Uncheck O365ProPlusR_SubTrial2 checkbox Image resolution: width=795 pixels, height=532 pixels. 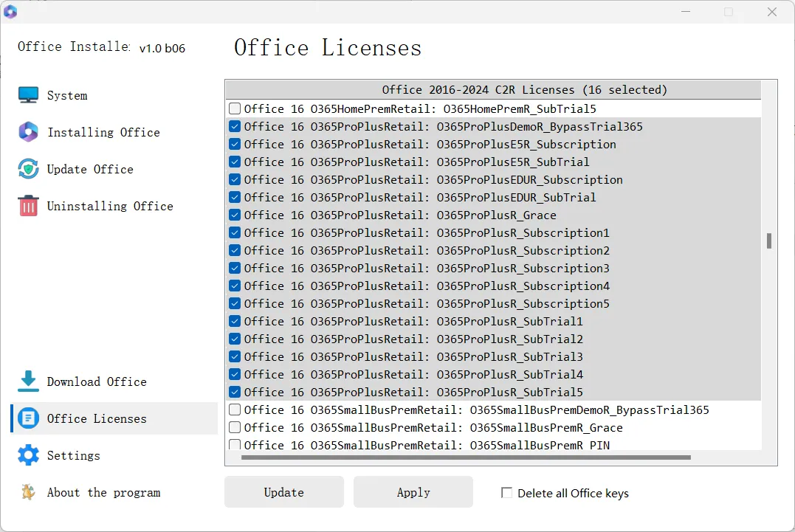(235, 339)
